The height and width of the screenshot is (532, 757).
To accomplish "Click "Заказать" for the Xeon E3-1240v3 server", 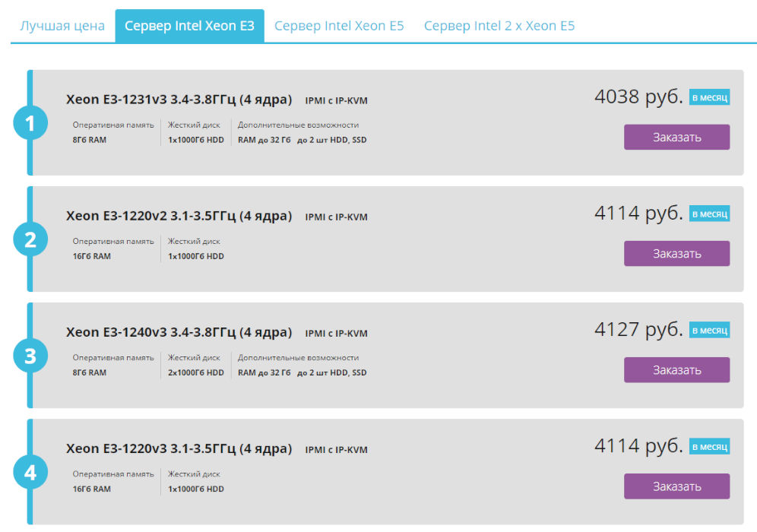I will click(676, 370).
